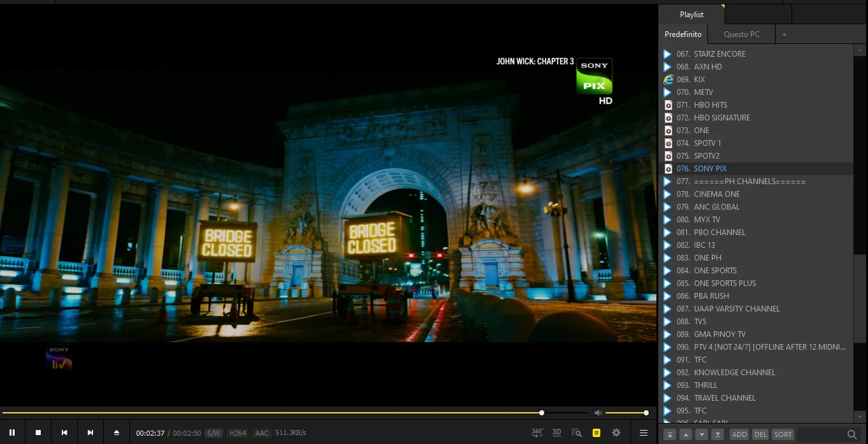Skip to the previous playlist item
868x444 pixels.
coord(64,433)
